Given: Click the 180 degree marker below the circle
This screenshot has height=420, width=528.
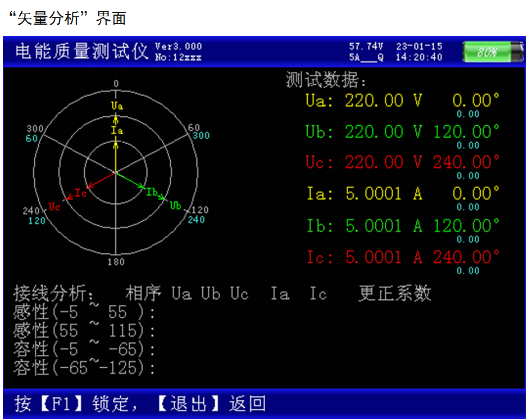Looking at the screenshot, I should click(116, 262).
